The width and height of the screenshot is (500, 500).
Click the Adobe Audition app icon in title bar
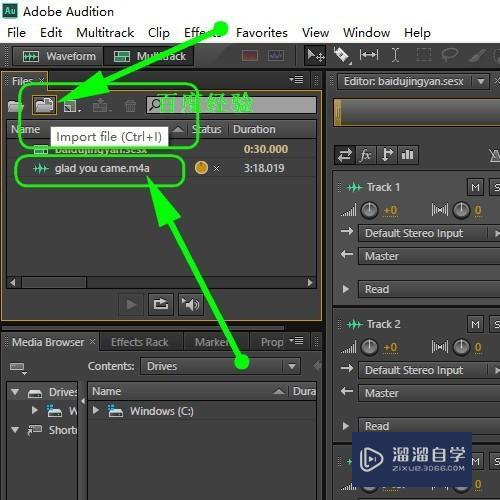click(10, 10)
